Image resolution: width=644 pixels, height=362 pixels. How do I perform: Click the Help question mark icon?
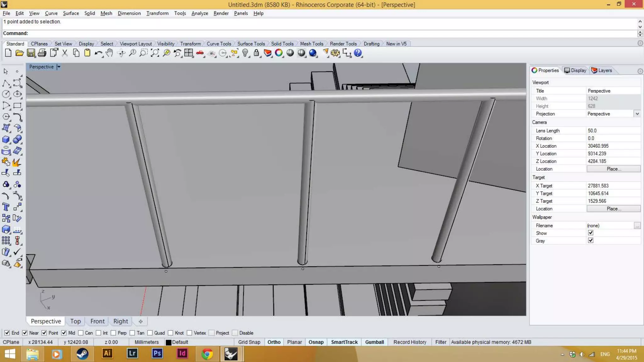tap(358, 53)
